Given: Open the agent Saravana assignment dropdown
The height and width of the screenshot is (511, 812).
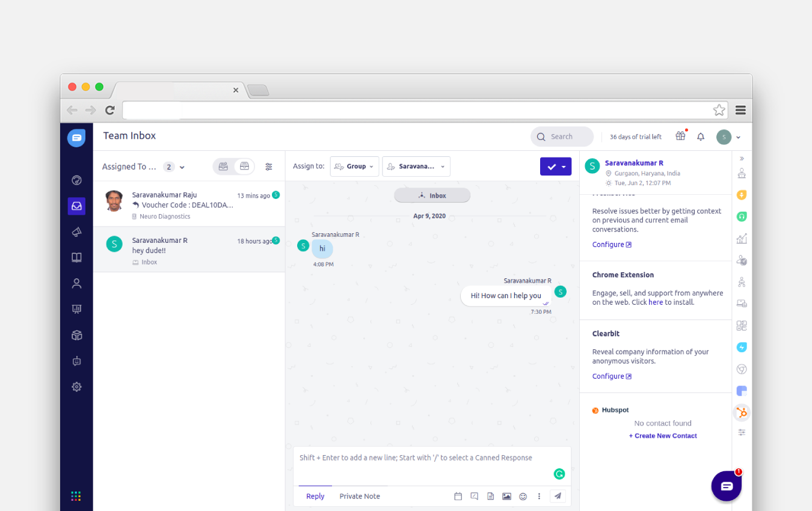Looking at the screenshot, I should point(416,167).
